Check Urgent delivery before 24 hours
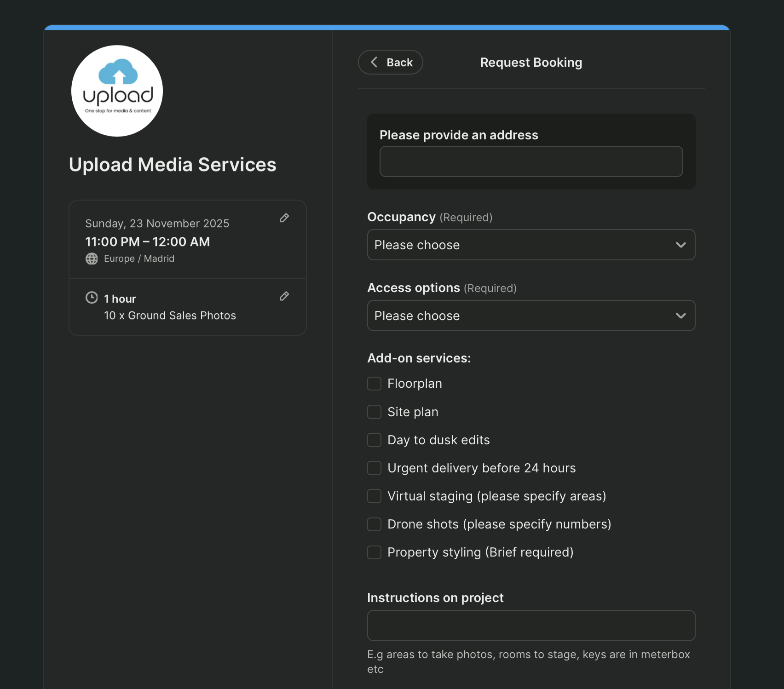784x689 pixels. click(374, 468)
